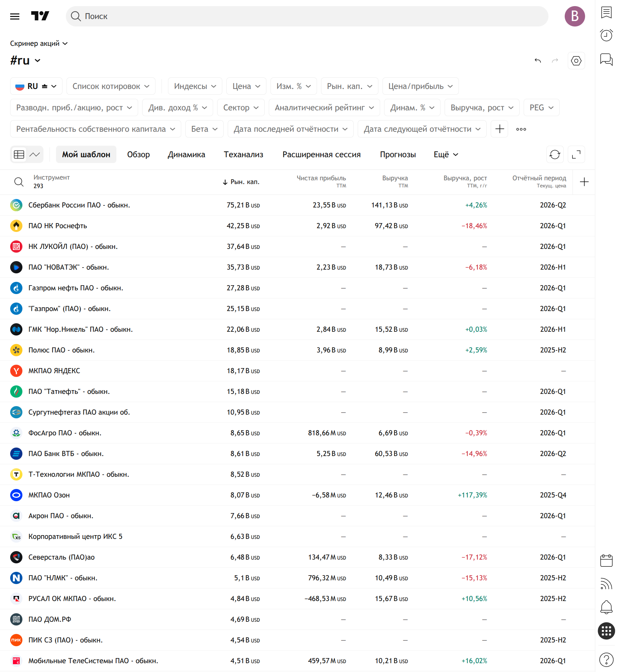Open the hamburger main menu
Image resolution: width=618 pixels, height=672 pixels.
point(15,16)
